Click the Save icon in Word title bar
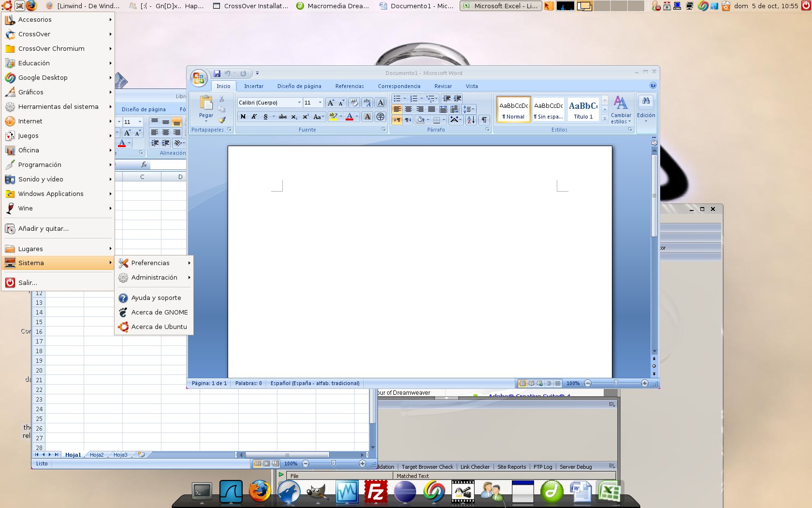Viewport: 812px width, 508px height. pyautogui.click(x=217, y=74)
